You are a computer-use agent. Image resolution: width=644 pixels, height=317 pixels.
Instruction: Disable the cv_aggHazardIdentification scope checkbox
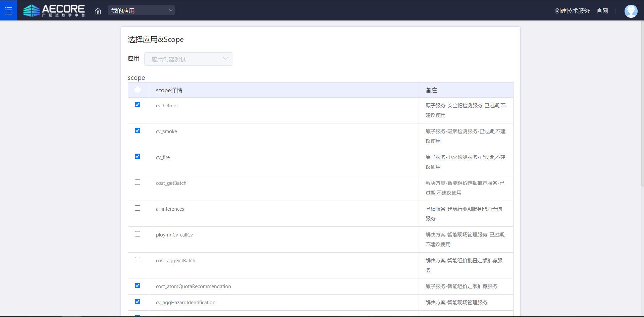[138, 302]
